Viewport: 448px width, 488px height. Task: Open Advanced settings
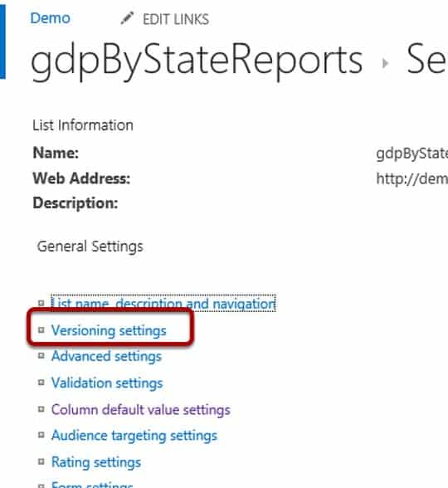[x=106, y=356]
